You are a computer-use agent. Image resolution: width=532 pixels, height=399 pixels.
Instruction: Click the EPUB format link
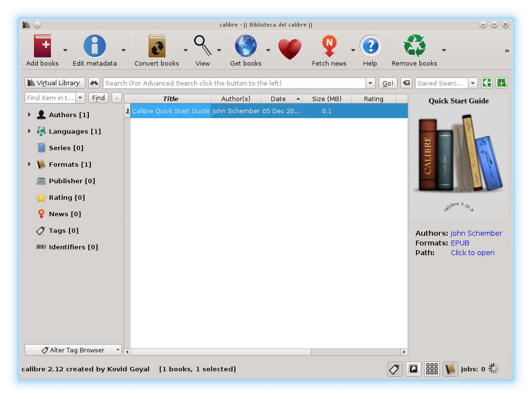coord(460,243)
